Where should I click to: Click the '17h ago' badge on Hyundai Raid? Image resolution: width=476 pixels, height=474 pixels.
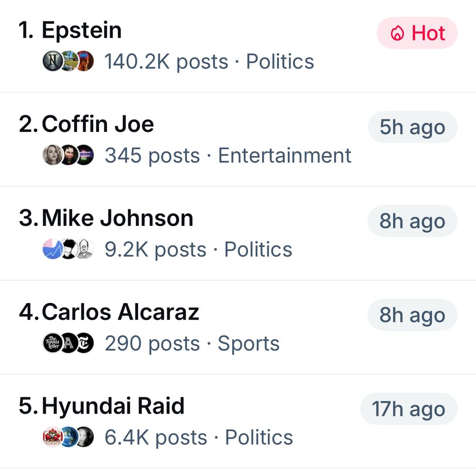click(408, 409)
